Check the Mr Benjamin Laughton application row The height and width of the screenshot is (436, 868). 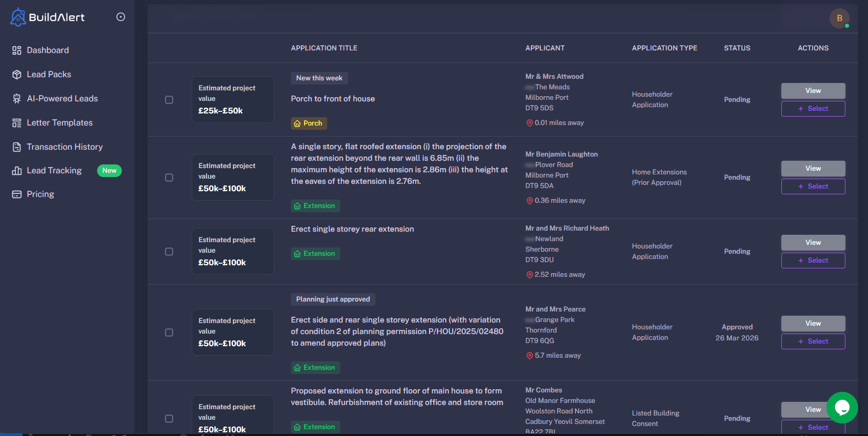coord(169,178)
